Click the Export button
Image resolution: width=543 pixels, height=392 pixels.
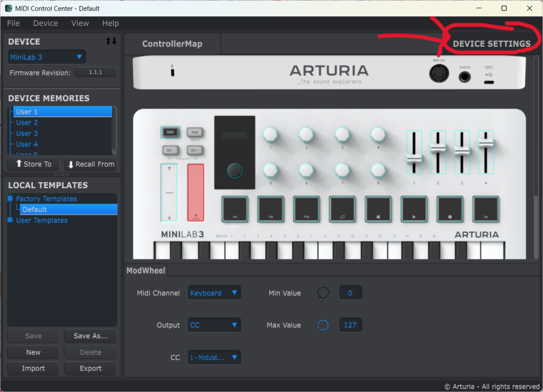91,369
